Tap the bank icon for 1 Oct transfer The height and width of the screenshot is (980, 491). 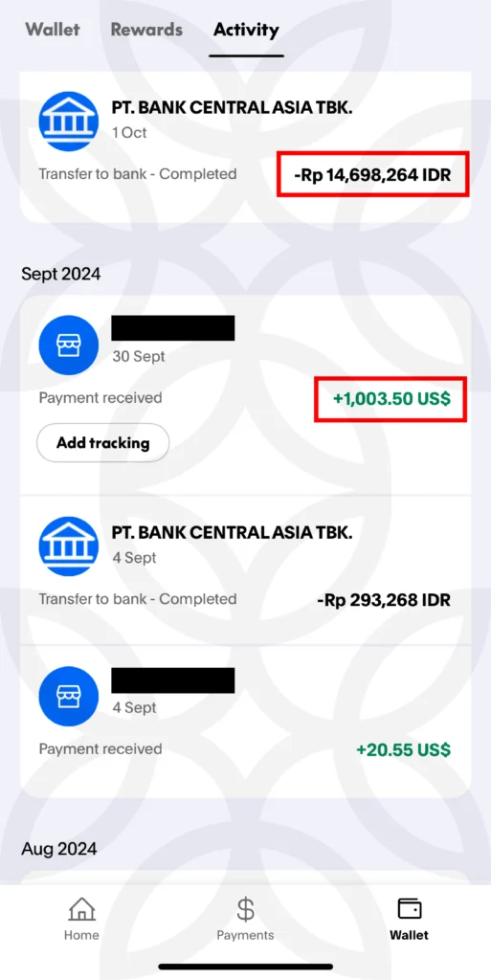69,122
